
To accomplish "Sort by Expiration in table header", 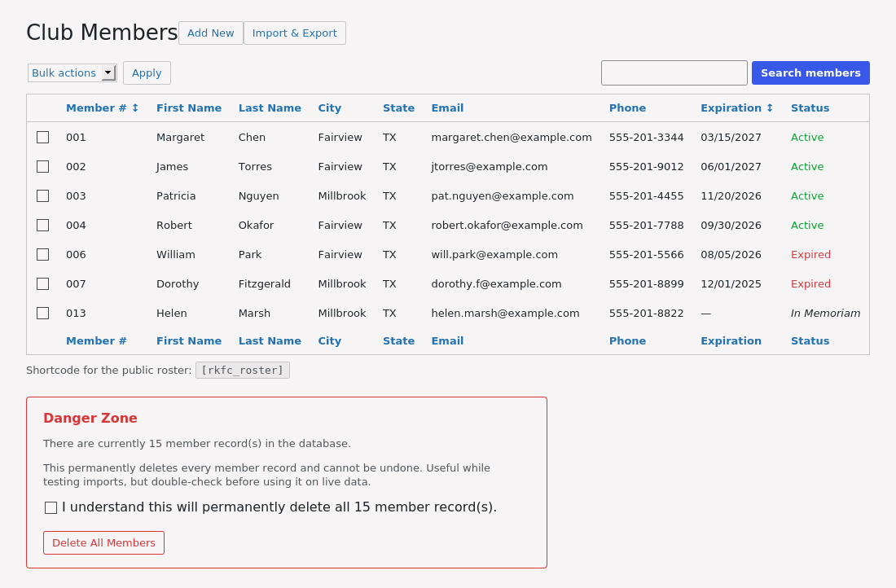I will click(736, 108).
